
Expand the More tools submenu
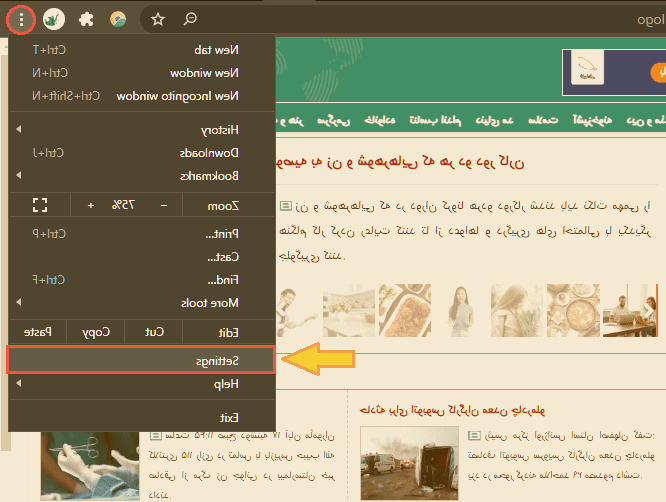click(140, 302)
